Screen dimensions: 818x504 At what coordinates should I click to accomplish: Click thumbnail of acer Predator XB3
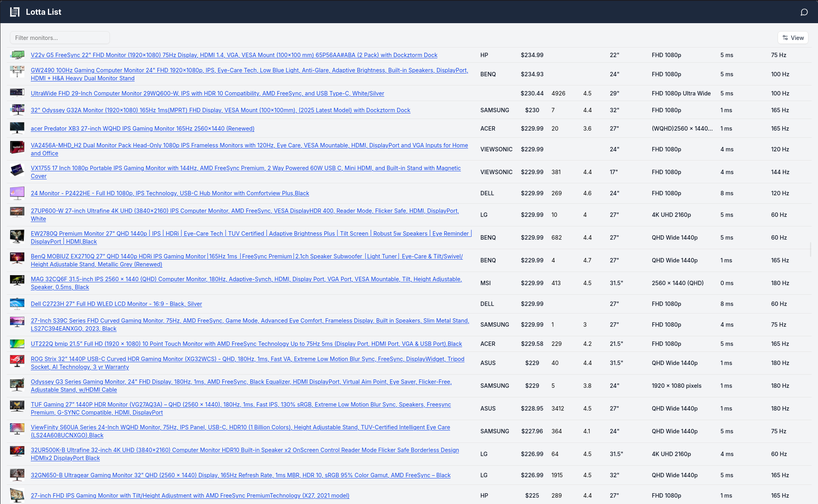pyautogui.click(x=17, y=129)
